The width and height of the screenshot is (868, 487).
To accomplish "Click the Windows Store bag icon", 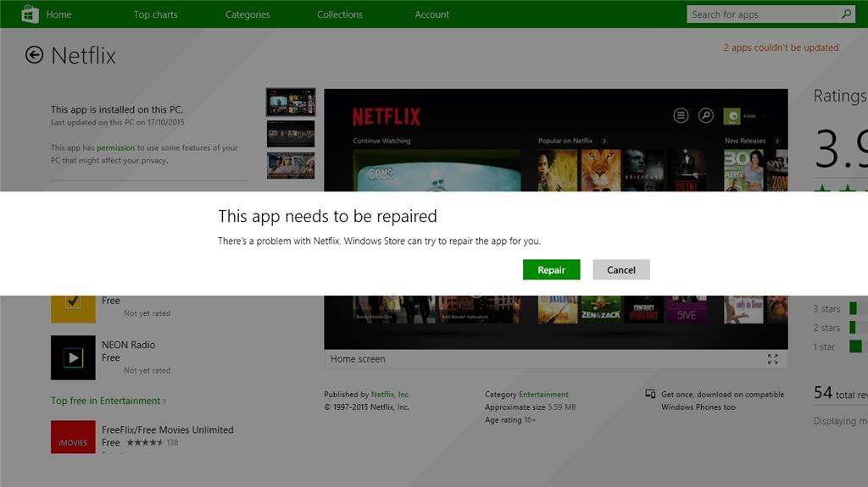I will (30, 14).
